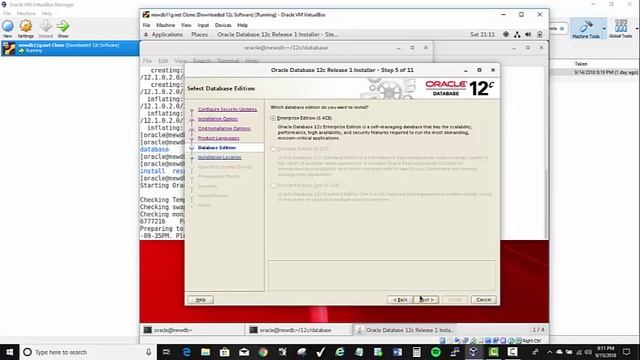Viewport: 640px width, 360px height.
Task: Open File Explorer from the taskbar
Action: point(205,352)
